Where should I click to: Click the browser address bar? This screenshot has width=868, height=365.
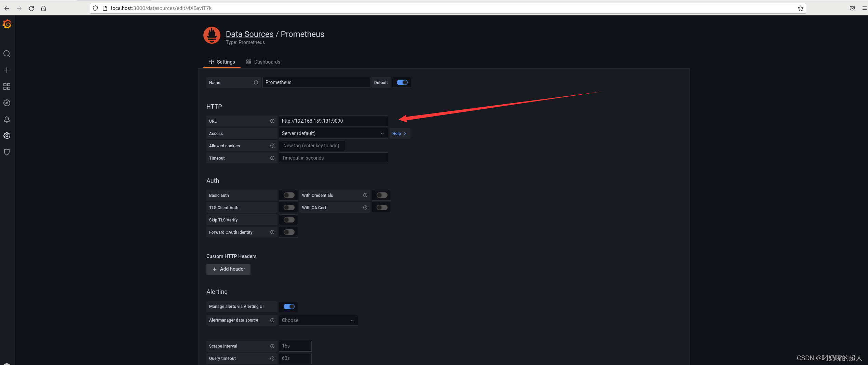(x=448, y=8)
